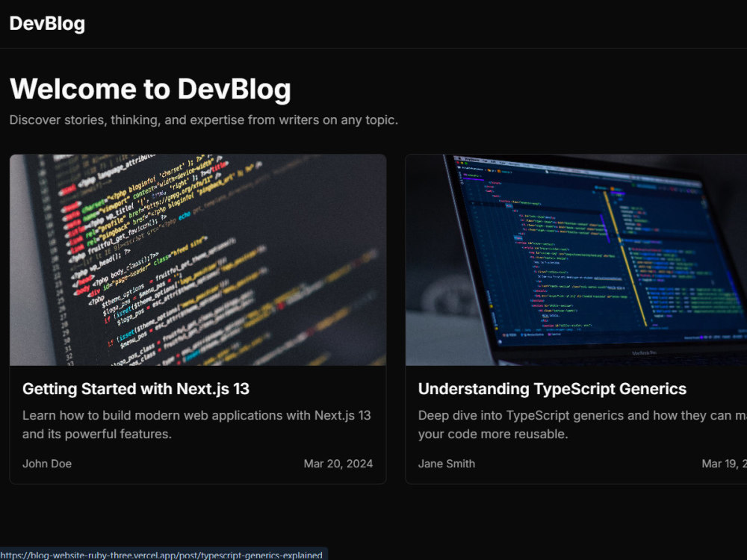Viewport: 747px width, 560px height.
Task: Click the TypeScript Generics laptop thumbnail
Action: [x=576, y=260]
